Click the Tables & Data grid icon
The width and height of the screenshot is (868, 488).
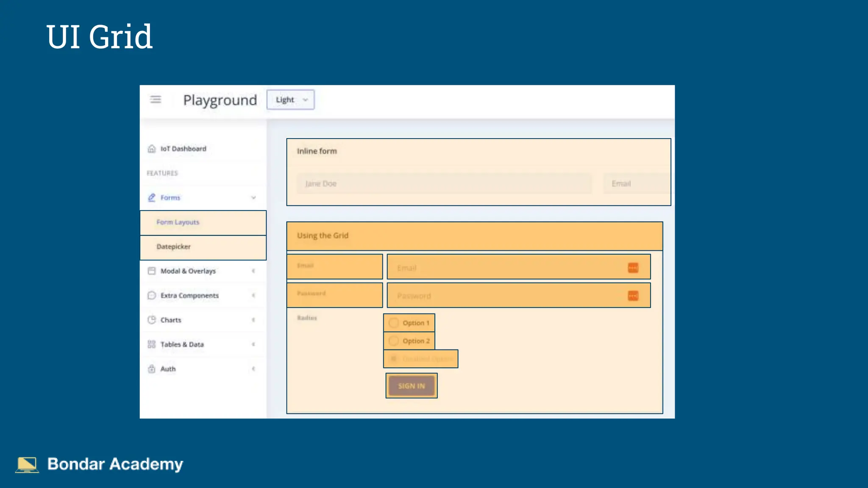pyautogui.click(x=152, y=344)
